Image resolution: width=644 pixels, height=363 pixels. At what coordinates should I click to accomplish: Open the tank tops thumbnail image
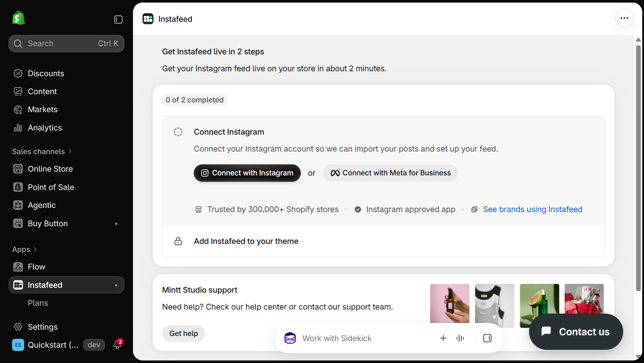[494, 306]
